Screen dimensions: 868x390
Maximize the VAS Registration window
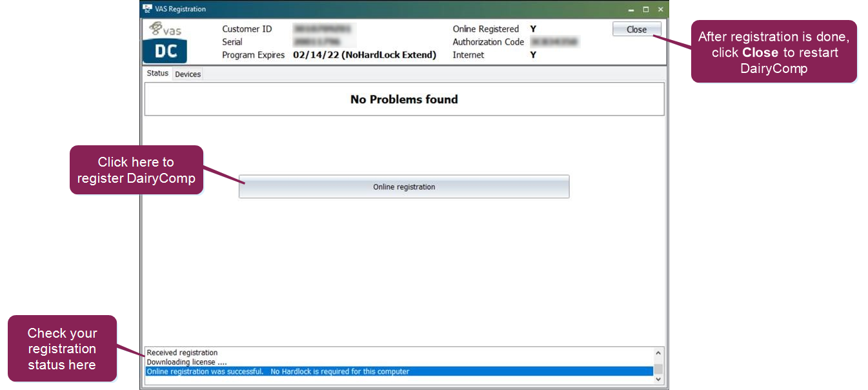(646, 10)
